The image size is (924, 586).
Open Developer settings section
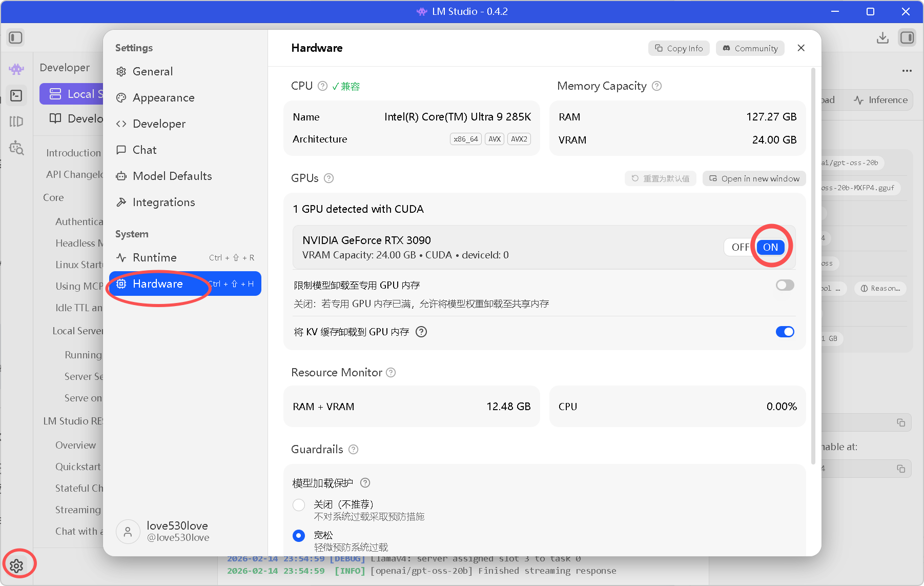pyautogui.click(x=185, y=124)
